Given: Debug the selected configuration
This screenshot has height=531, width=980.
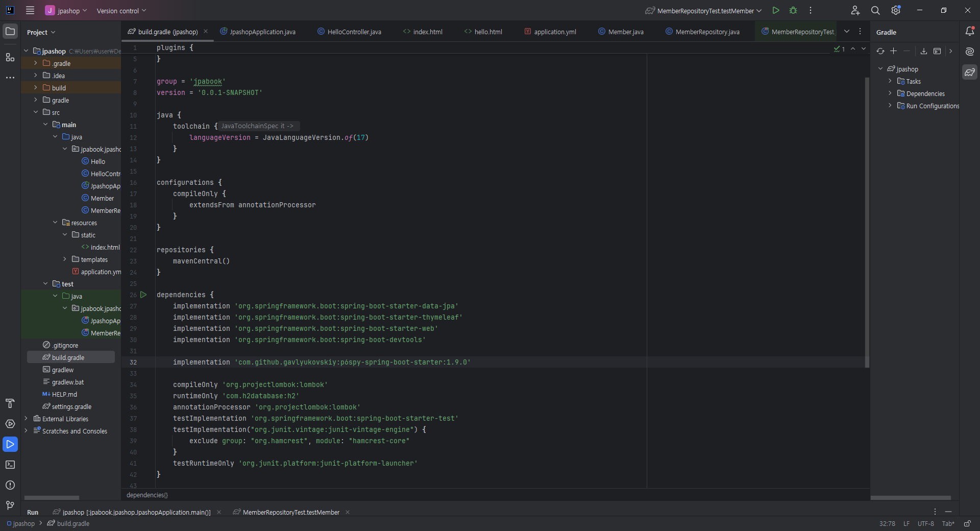Looking at the screenshot, I should (793, 10).
